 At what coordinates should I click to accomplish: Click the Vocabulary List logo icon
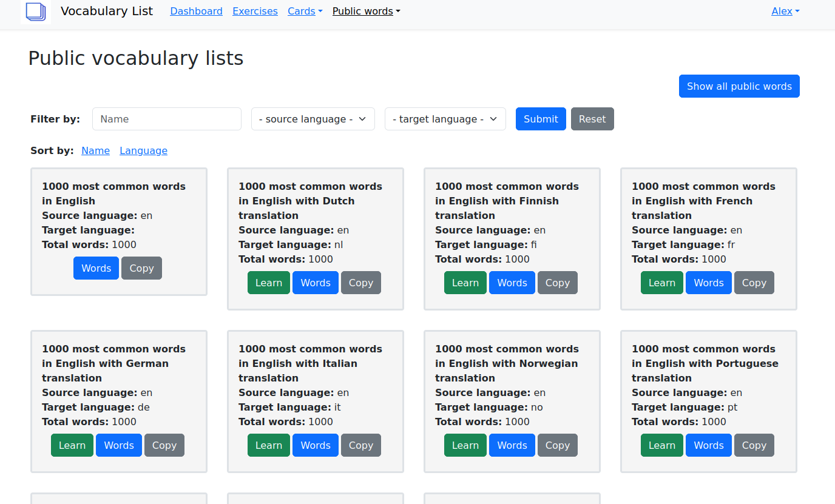pyautogui.click(x=36, y=12)
